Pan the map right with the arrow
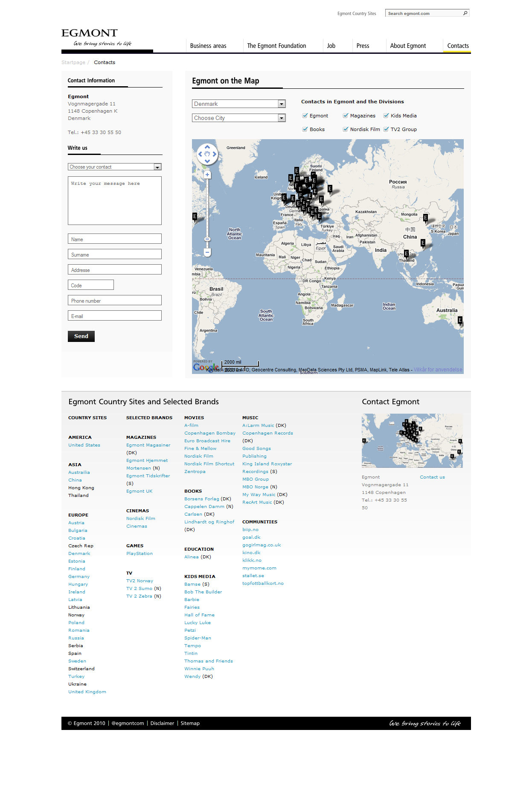 pyautogui.click(x=214, y=154)
